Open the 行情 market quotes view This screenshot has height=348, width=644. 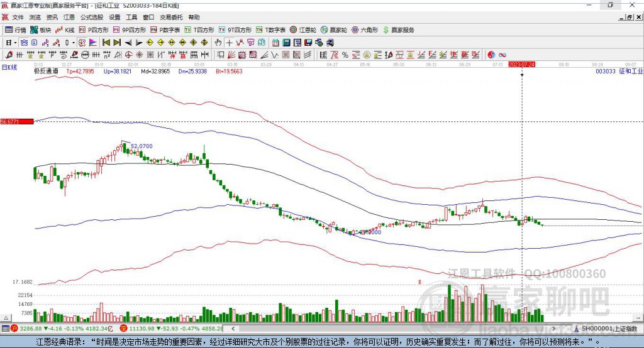[x=16, y=30]
